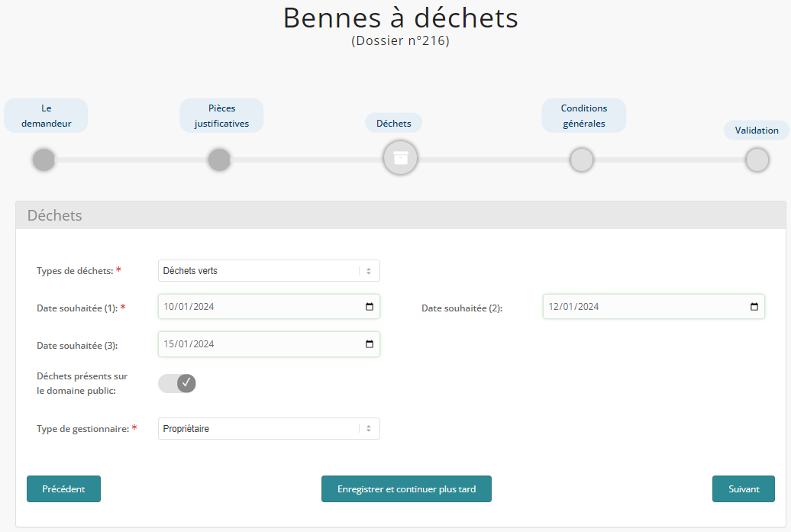Image resolution: width=791 pixels, height=532 pixels.
Task: Expand the Type de gestionnaire dropdown
Action: point(269,429)
